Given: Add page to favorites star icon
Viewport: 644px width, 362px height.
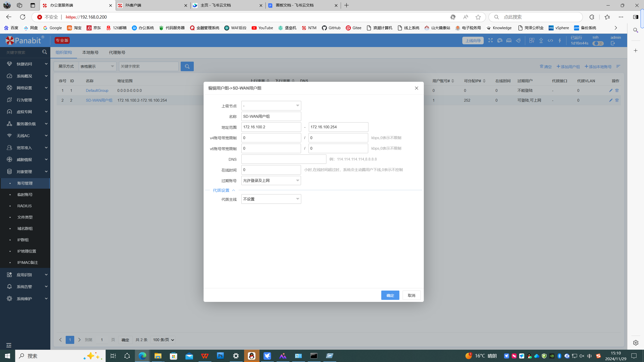Looking at the screenshot, I should pos(478,17).
